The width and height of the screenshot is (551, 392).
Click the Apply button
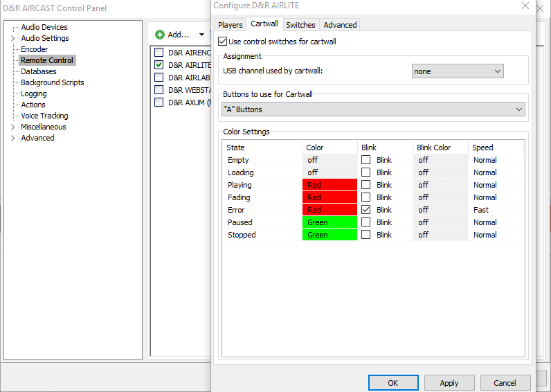point(449,383)
